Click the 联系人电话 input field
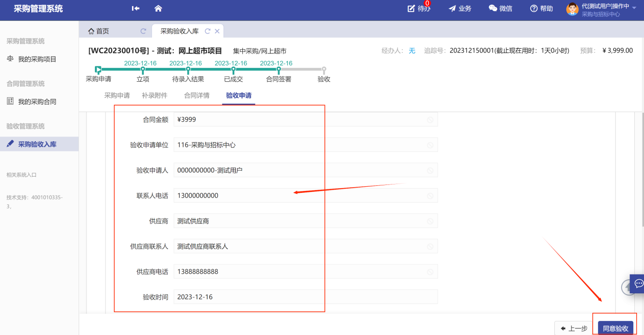 point(305,196)
